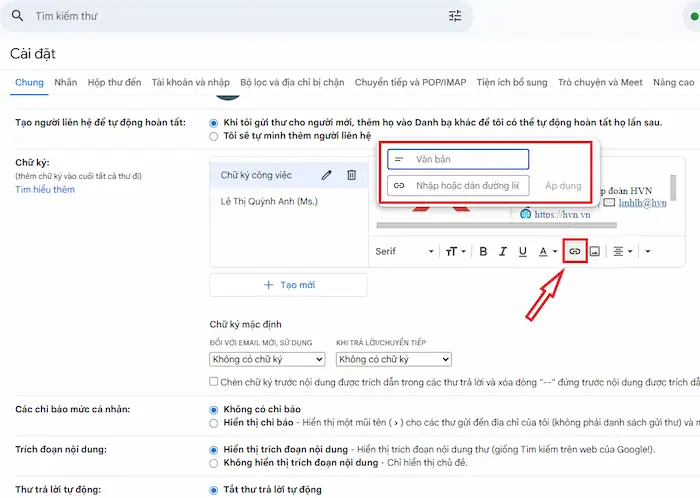Edit the 'Chữ ký công việc' signature name

click(x=326, y=175)
